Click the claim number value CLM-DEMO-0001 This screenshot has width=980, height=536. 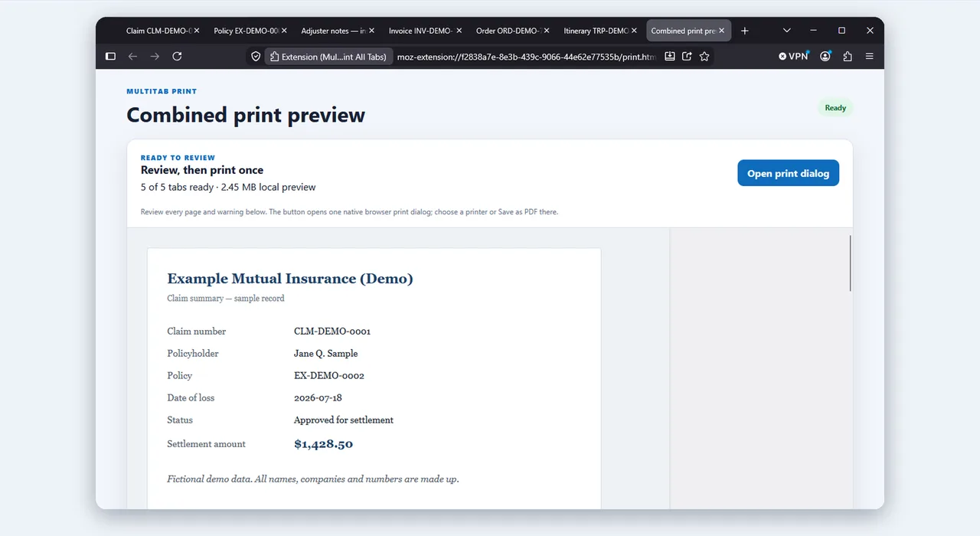pos(332,332)
